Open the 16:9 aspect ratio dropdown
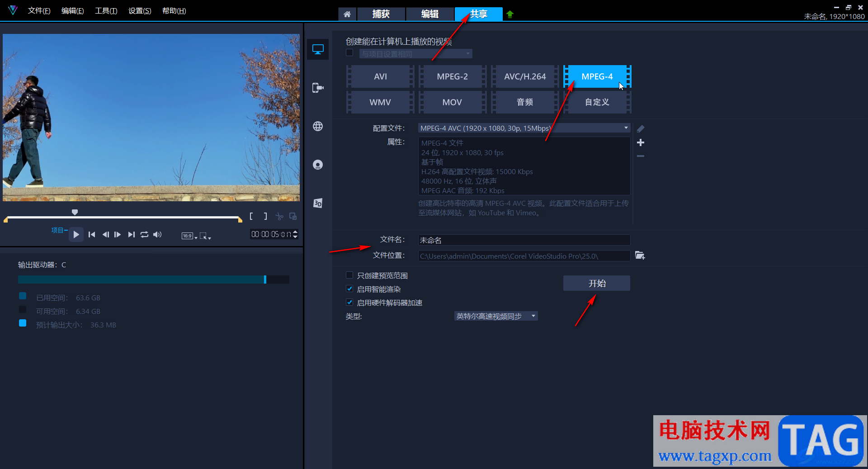 189,236
